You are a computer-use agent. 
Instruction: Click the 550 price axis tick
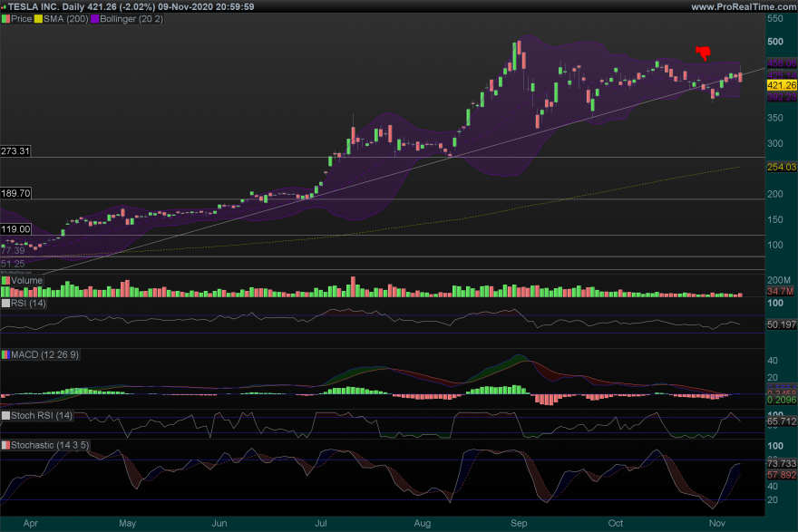pyautogui.click(x=775, y=18)
